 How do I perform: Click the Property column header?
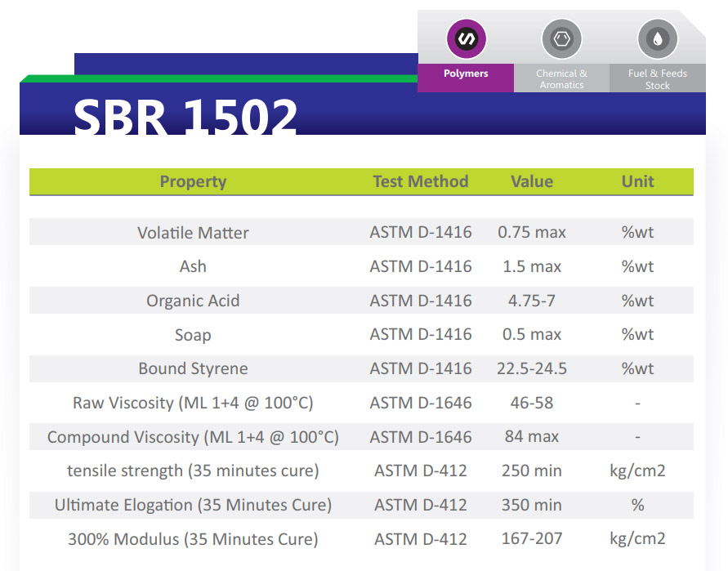pos(193,182)
